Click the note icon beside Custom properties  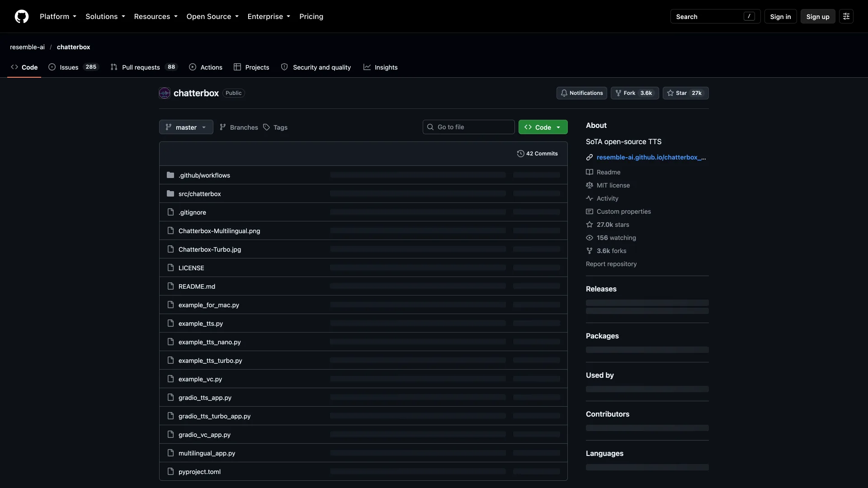590,211
